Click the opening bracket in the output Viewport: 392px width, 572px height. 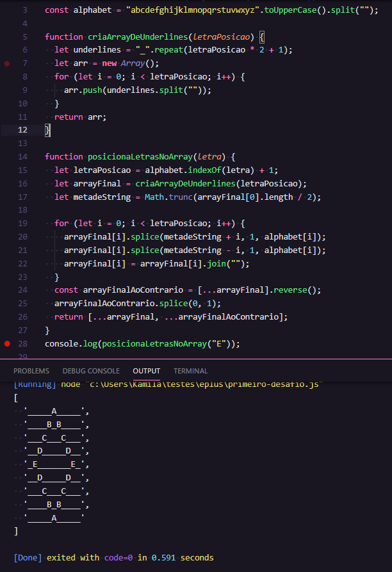point(15,398)
